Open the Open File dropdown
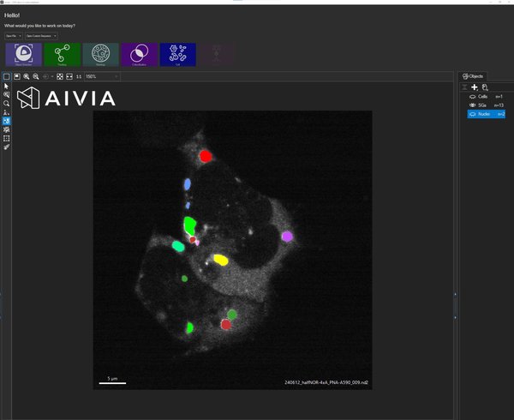The height and width of the screenshot is (420, 514). pyautogui.click(x=14, y=36)
